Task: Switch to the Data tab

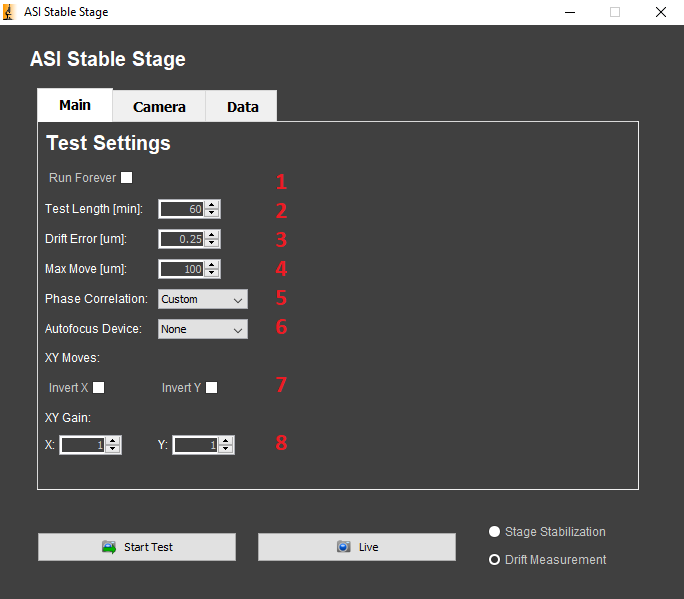Action: tap(242, 107)
